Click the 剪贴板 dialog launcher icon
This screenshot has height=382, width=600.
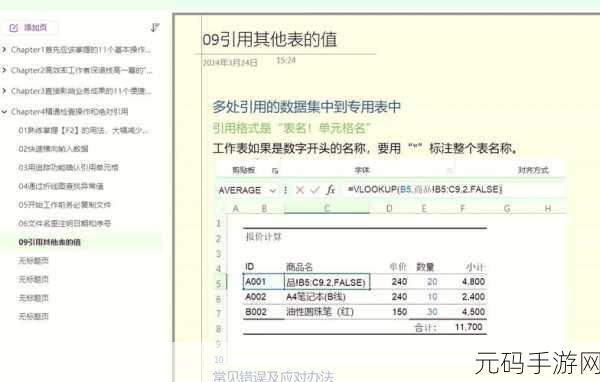[275, 171]
